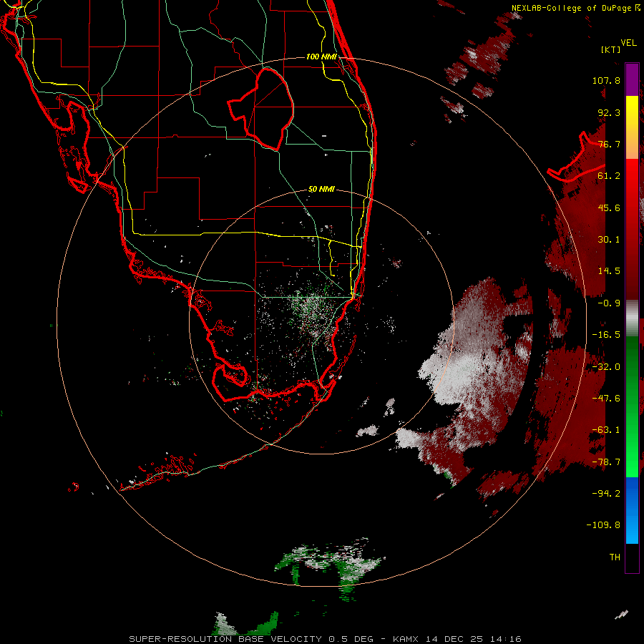The height and width of the screenshot is (644, 644).
Task: Select the 45.6 scale value
Action: [x=609, y=208]
